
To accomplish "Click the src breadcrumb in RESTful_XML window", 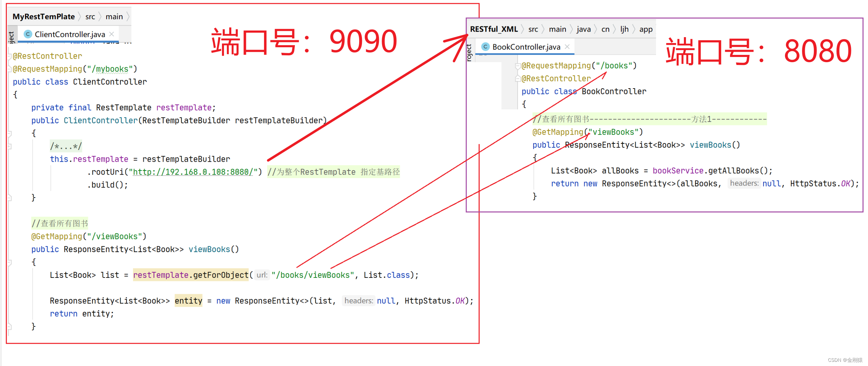I will pos(533,29).
